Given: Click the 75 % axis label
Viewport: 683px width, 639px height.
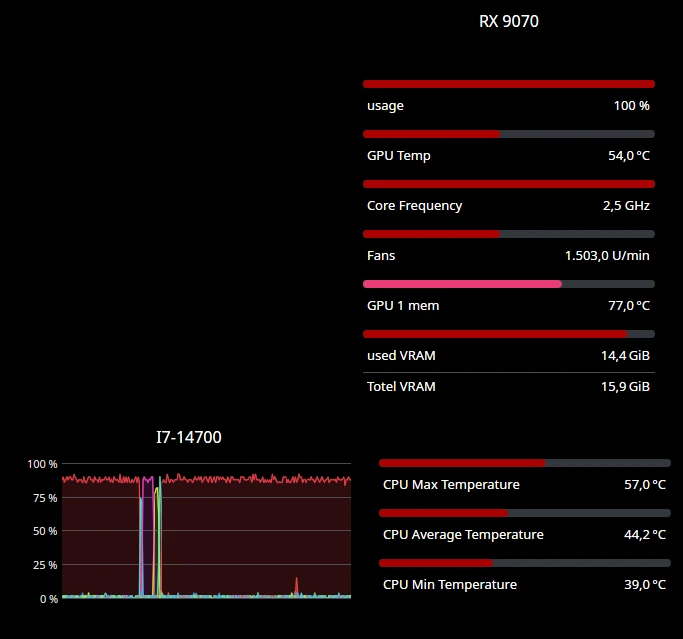Looking at the screenshot, I should click(x=45, y=498).
